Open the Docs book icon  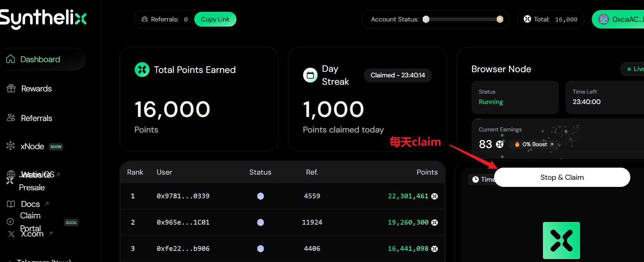tap(11, 204)
